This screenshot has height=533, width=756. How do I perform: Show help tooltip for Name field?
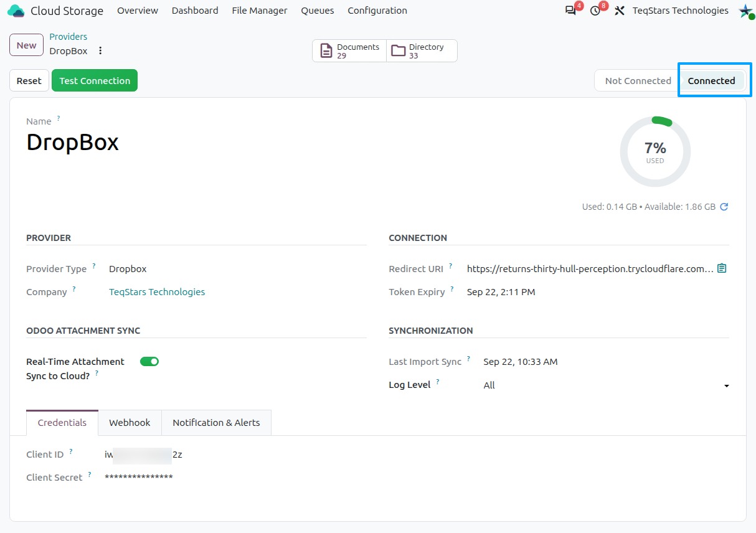[x=59, y=118]
